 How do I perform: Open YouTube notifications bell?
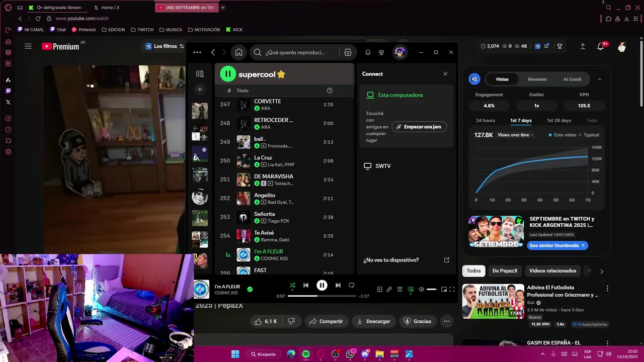(600, 46)
